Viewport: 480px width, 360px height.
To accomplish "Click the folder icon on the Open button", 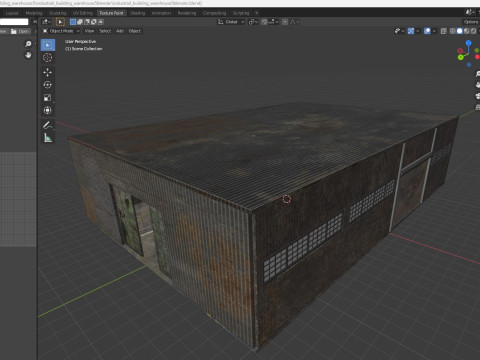I will 14,31.
